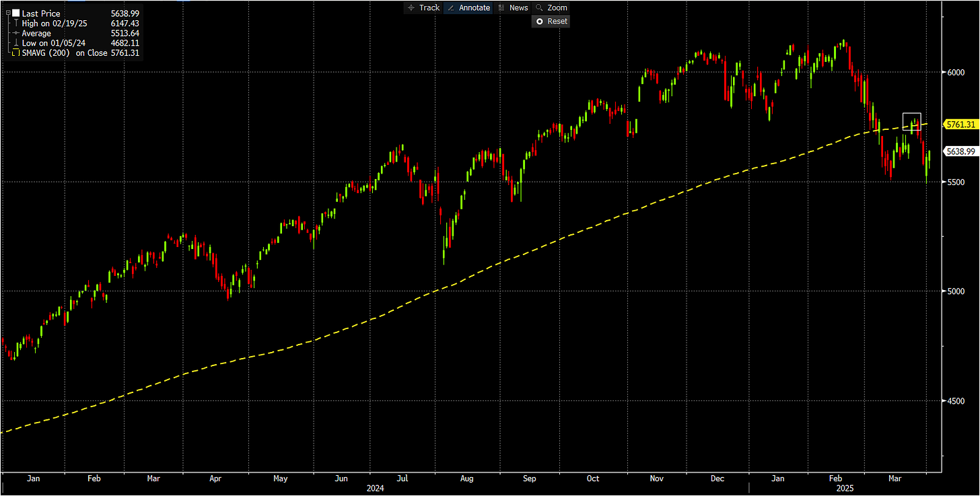Click the Dec month label on the axis
Image resolution: width=980 pixels, height=496 pixels.
(x=717, y=479)
